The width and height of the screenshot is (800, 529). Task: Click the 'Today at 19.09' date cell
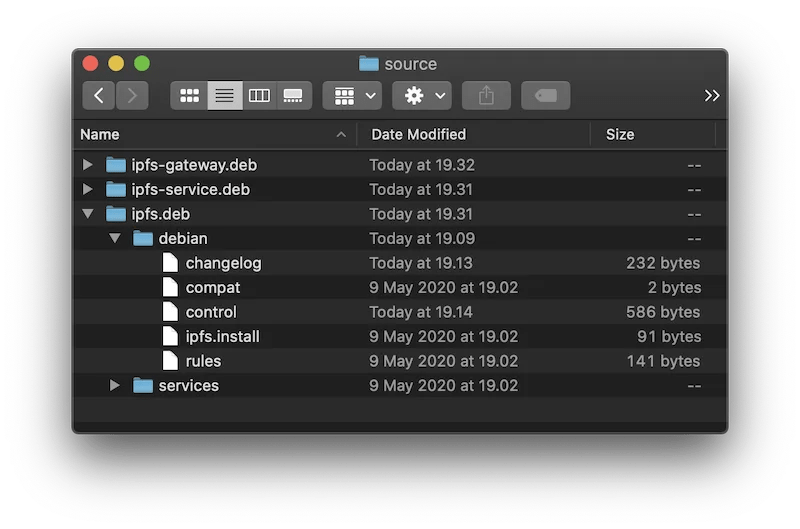click(422, 238)
